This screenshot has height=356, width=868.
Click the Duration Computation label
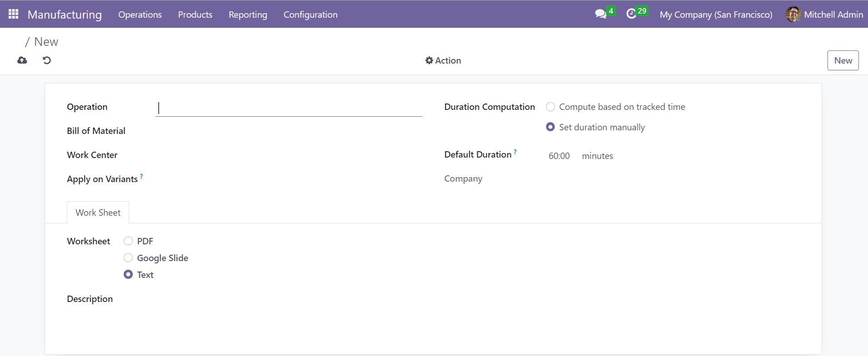point(490,107)
